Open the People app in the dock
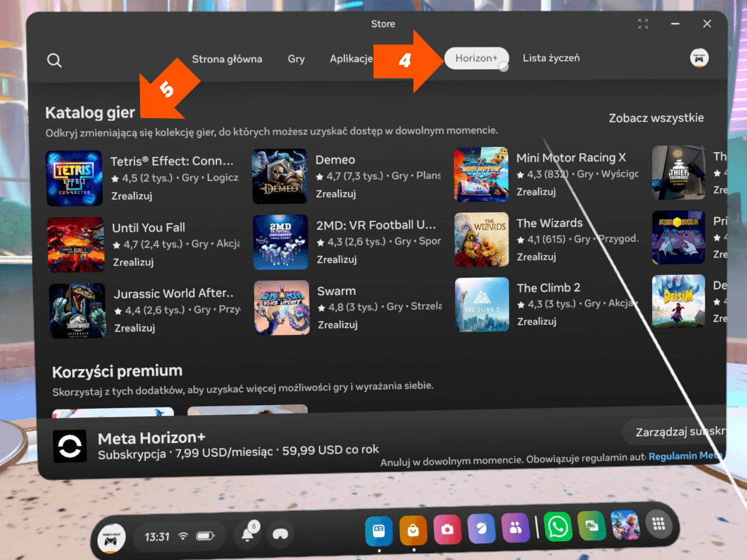 pyautogui.click(x=515, y=528)
